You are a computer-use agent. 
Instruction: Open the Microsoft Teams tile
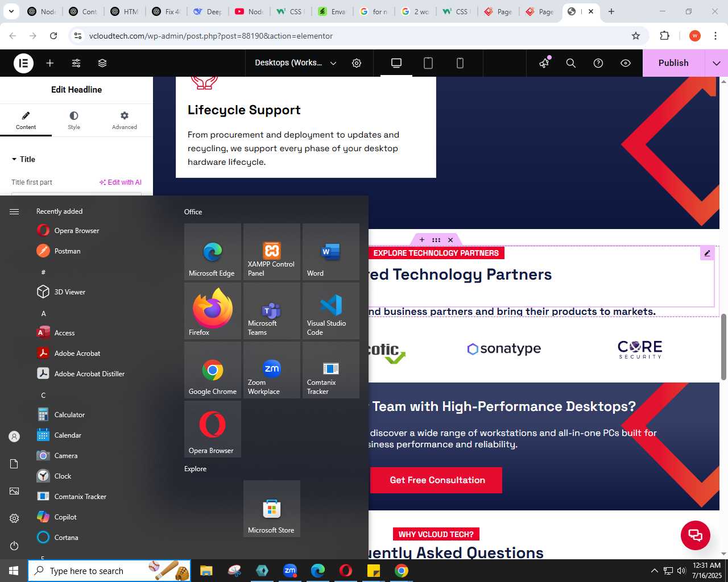[272, 311]
